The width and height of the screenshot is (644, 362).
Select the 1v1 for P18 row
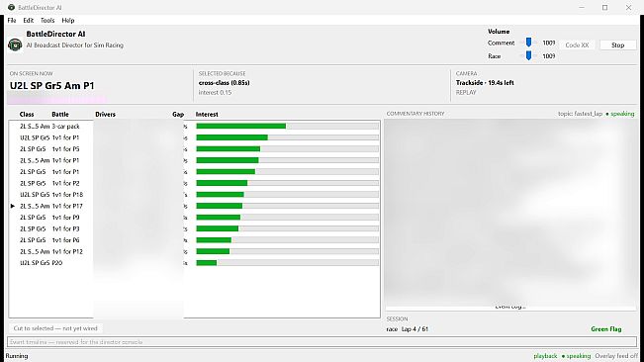tap(194, 195)
